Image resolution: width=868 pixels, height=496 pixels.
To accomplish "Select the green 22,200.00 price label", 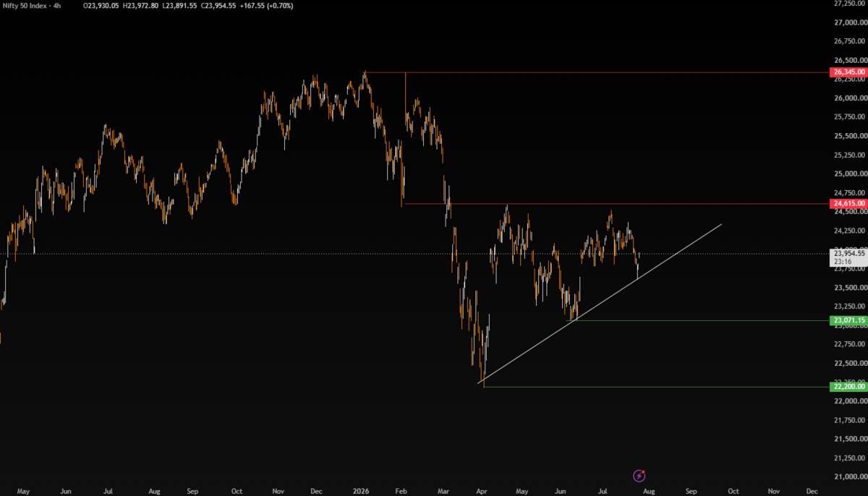I will [x=848, y=387].
